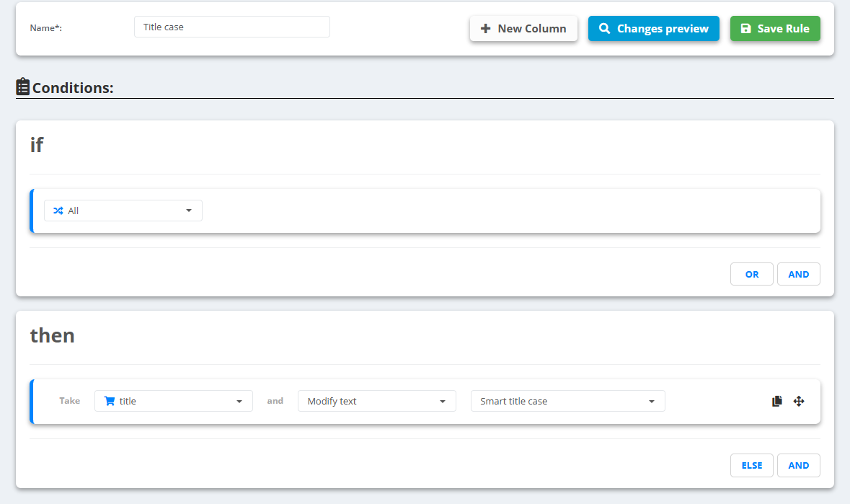Open the title field dropdown
850x504 pixels.
pyautogui.click(x=174, y=401)
